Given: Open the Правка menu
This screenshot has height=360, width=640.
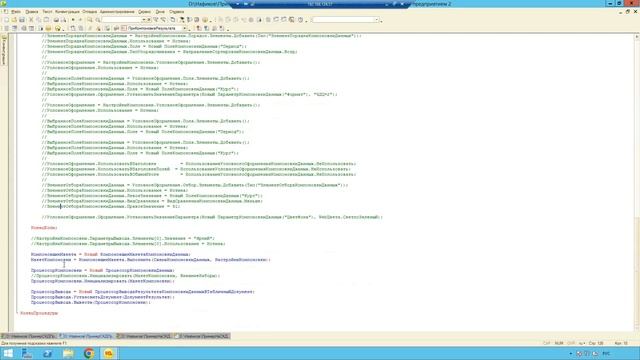Looking at the screenshot, I should click(x=32, y=12).
